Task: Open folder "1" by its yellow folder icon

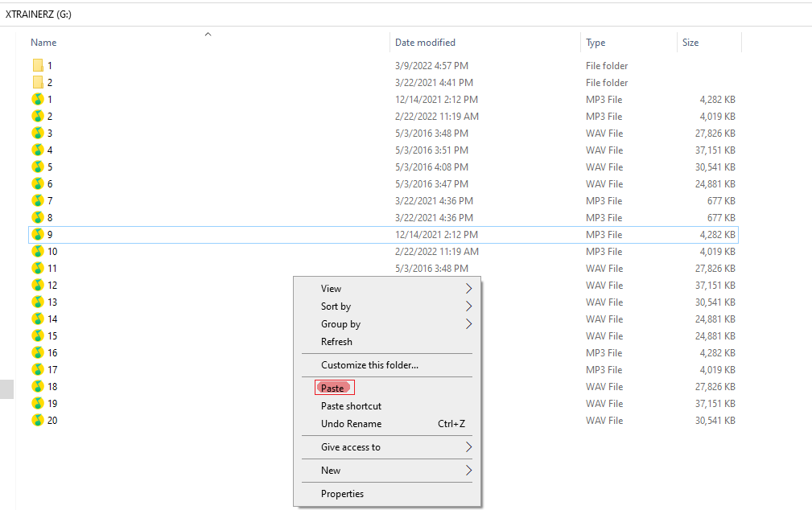Action: (x=36, y=65)
